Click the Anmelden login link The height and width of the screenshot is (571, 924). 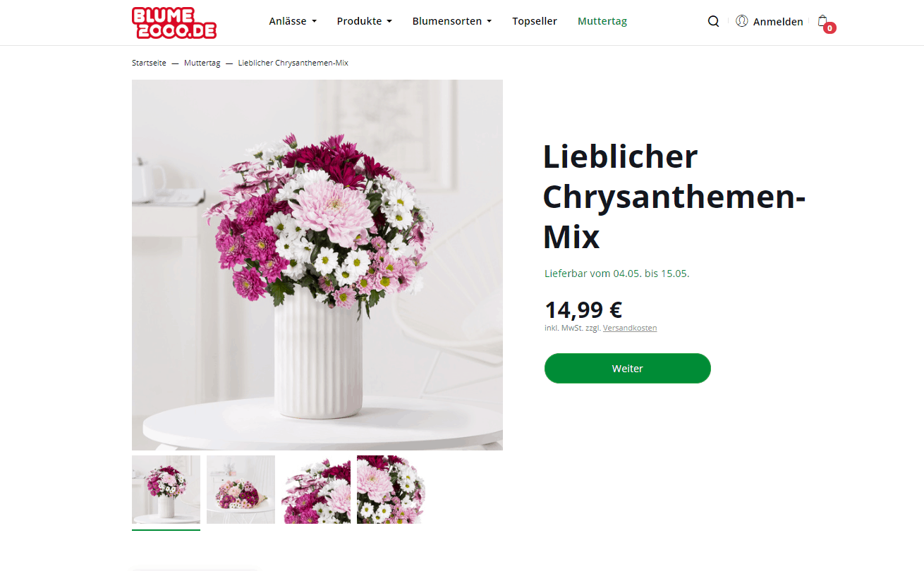coord(778,22)
